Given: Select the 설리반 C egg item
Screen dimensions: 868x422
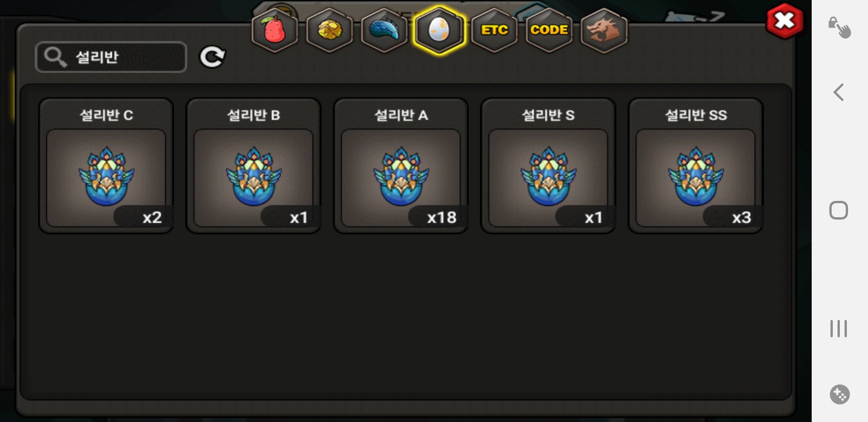Looking at the screenshot, I should pyautogui.click(x=106, y=166).
